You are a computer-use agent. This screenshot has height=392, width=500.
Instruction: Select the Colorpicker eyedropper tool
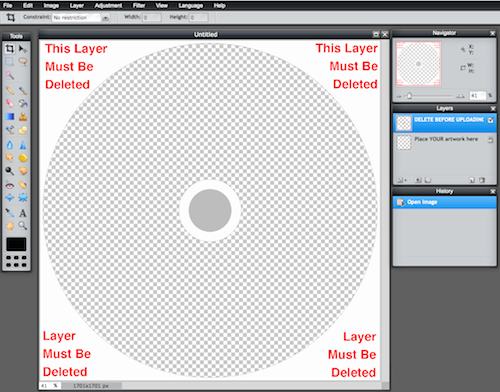(10, 213)
